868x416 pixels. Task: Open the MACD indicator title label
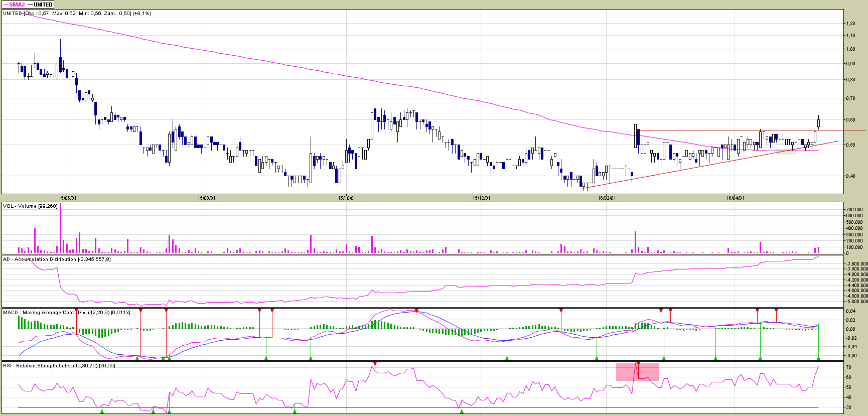[x=66, y=313]
